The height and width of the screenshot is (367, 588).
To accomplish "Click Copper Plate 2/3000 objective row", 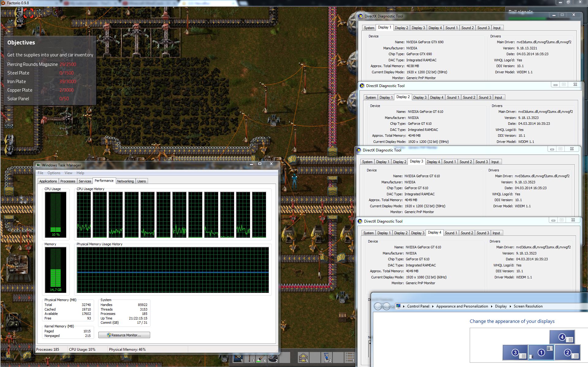I will 41,90.
